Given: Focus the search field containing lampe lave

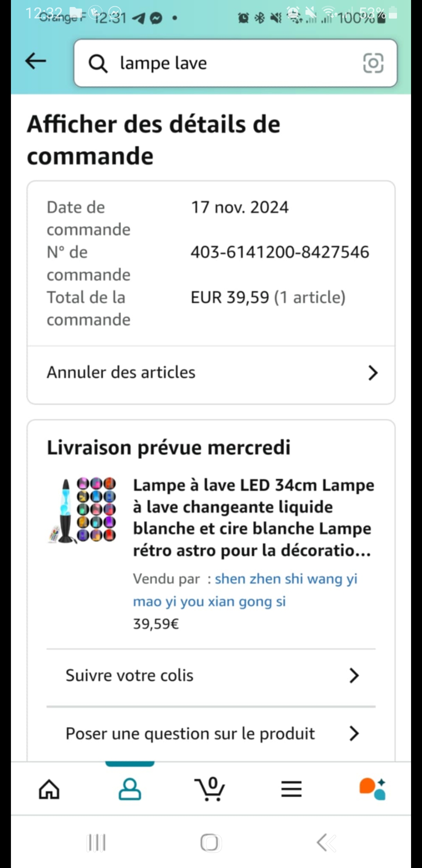Looking at the screenshot, I should (236, 63).
